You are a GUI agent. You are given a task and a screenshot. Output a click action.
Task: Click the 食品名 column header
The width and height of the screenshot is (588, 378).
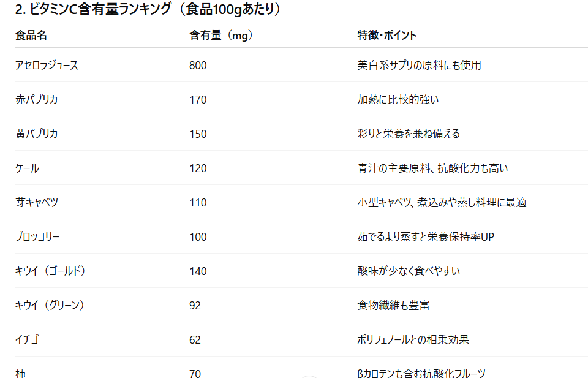coord(31,36)
